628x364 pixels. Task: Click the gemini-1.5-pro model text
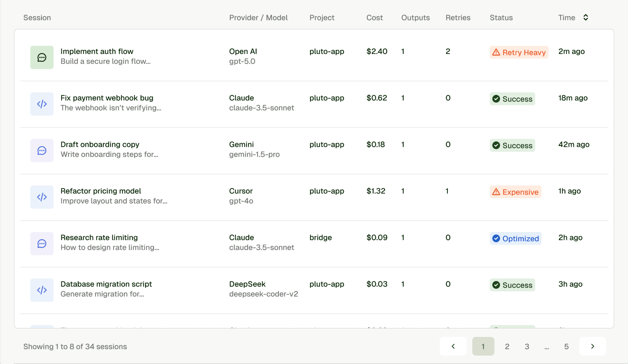click(254, 154)
